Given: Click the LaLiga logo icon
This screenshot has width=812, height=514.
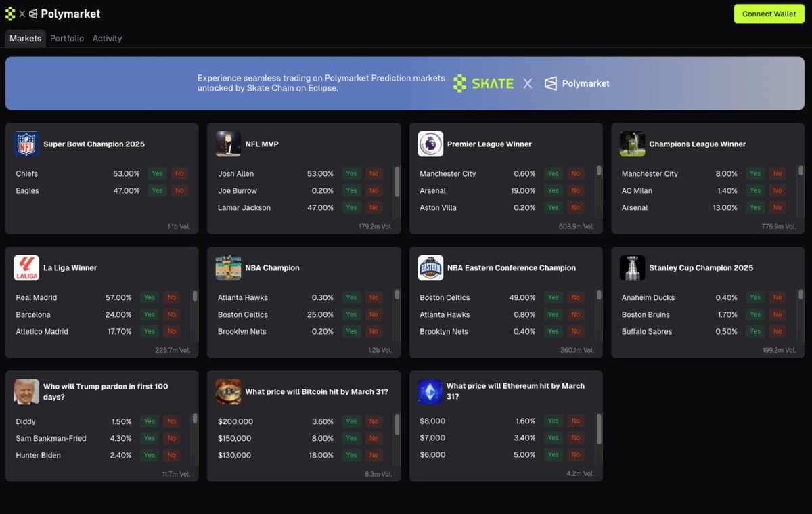Looking at the screenshot, I should pos(26,267).
